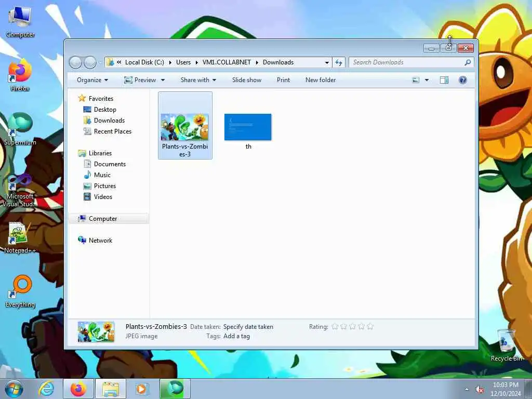Select the Plants-vs-Zombies-3 image file
This screenshot has width=532, height=399.
click(x=185, y=126)
